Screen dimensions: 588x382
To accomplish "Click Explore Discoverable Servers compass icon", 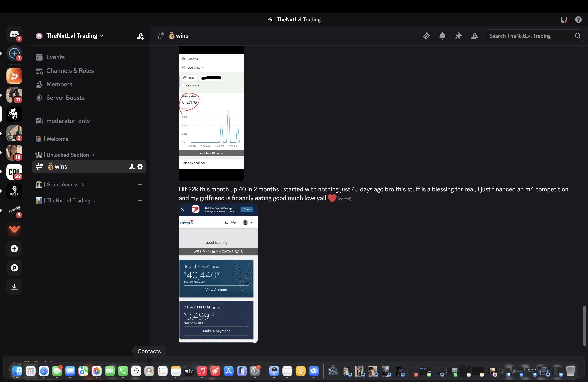I will click(x=14, y=268).
